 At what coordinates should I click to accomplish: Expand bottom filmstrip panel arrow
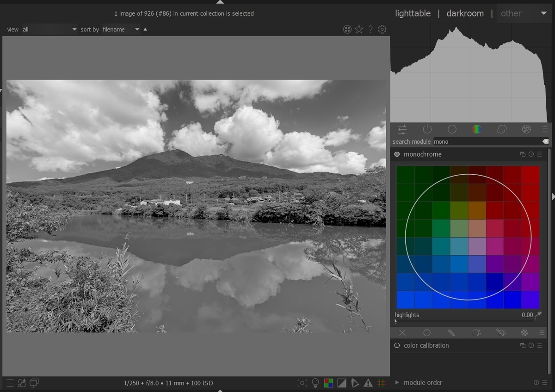pyautogui.click(x=220, y=390)
